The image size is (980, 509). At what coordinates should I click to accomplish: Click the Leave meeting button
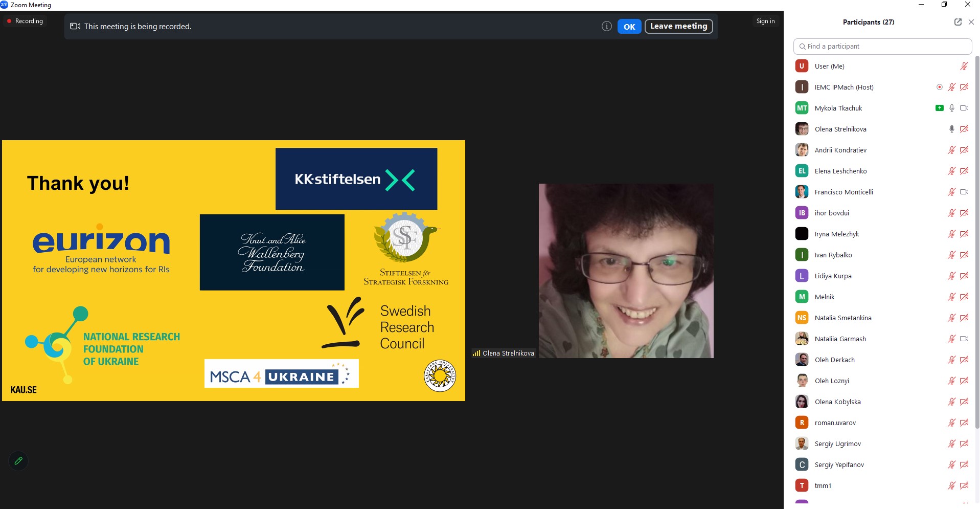coord(678,26)
